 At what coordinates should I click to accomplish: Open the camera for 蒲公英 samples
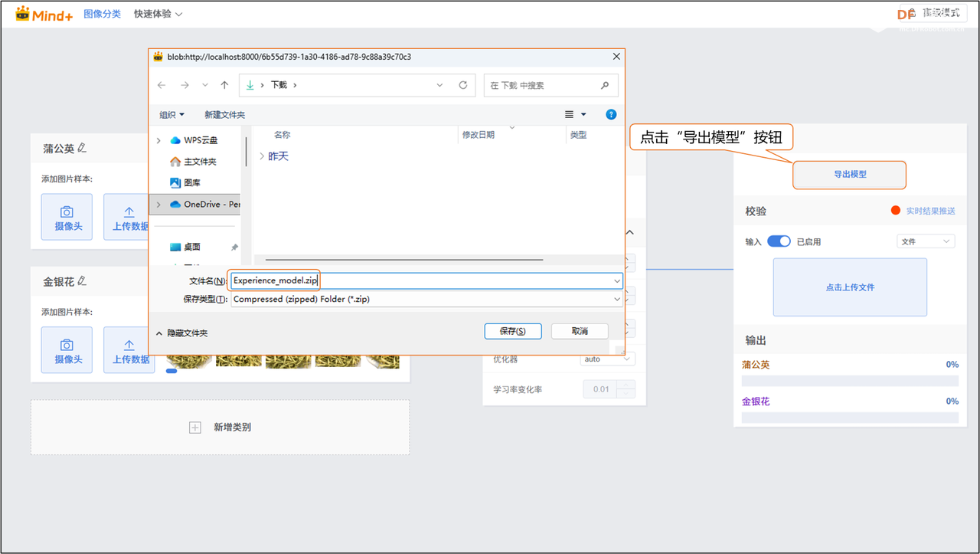tap(67, 216)
